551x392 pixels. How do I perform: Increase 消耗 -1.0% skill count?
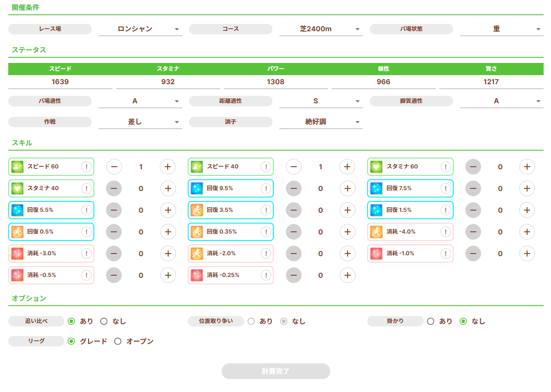pos(527,254)
